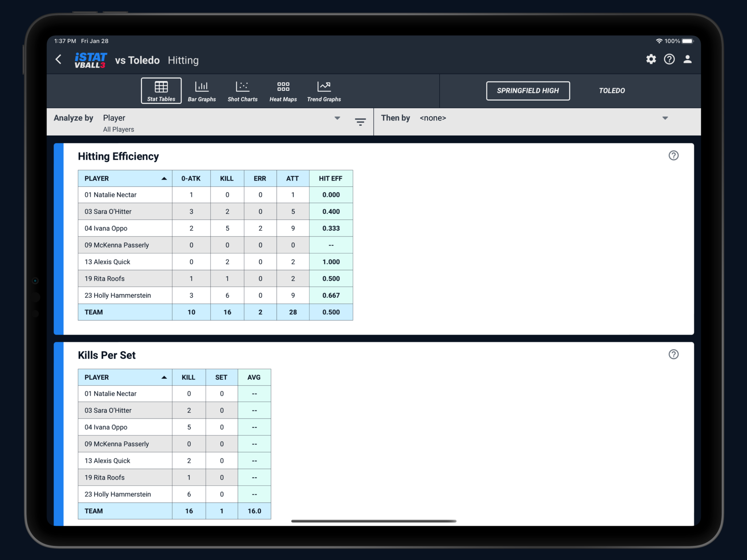The width and height of the screenshot is (747, 560).
Task: Show the Trend Graphs view
Action: click(x=324, y=91)
